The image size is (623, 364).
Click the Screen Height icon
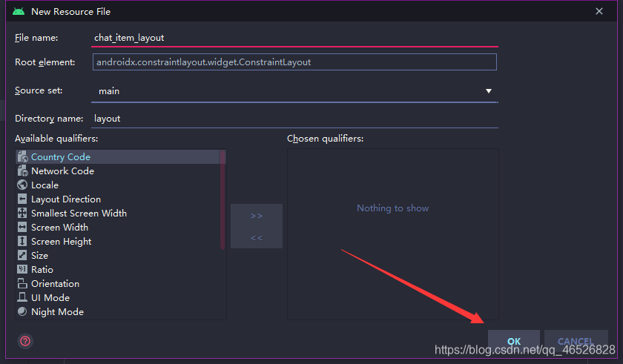pyautogui.click(x=22, y=242)
